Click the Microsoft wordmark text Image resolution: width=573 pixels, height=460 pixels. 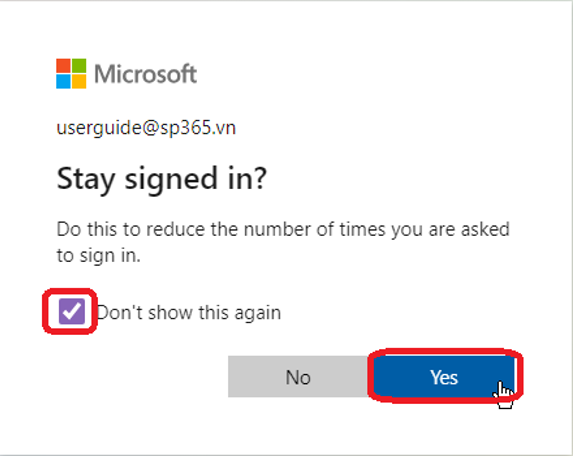[x=145, y=74]
